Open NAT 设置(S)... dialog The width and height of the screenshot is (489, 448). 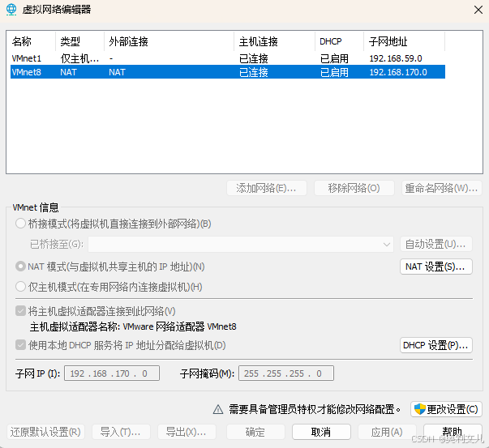pyautogui.click(x=436, y=267)
